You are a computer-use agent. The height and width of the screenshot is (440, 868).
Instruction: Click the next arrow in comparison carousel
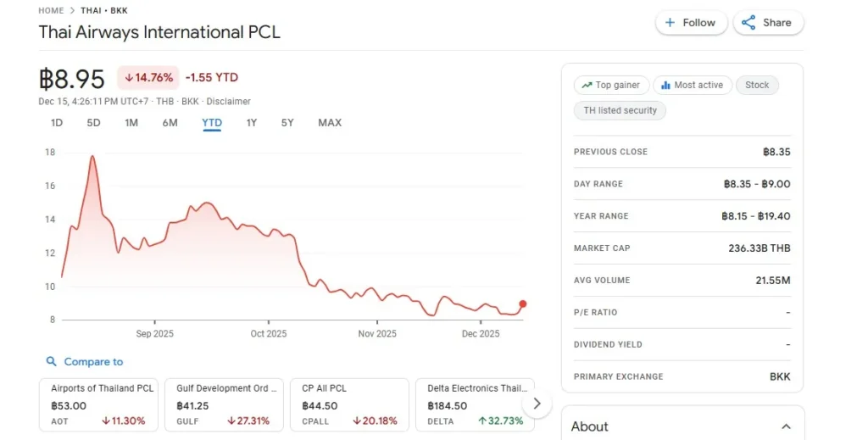(x=537, y=404)
